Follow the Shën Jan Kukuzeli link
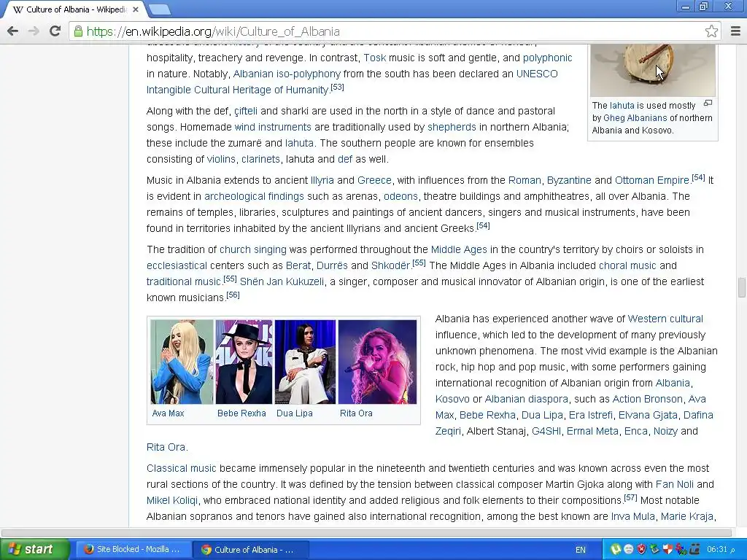Screen dimensions: 747x560 (282, 281)
